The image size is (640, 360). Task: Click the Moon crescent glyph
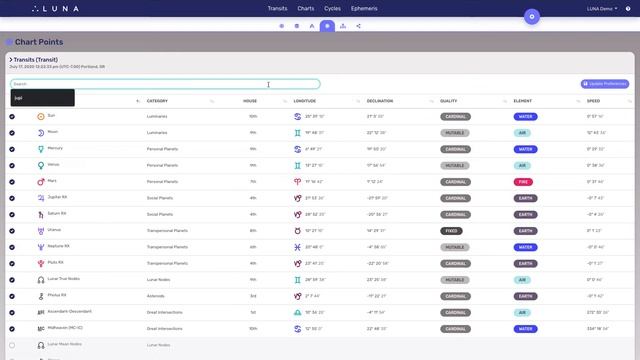tap(41, 133)
